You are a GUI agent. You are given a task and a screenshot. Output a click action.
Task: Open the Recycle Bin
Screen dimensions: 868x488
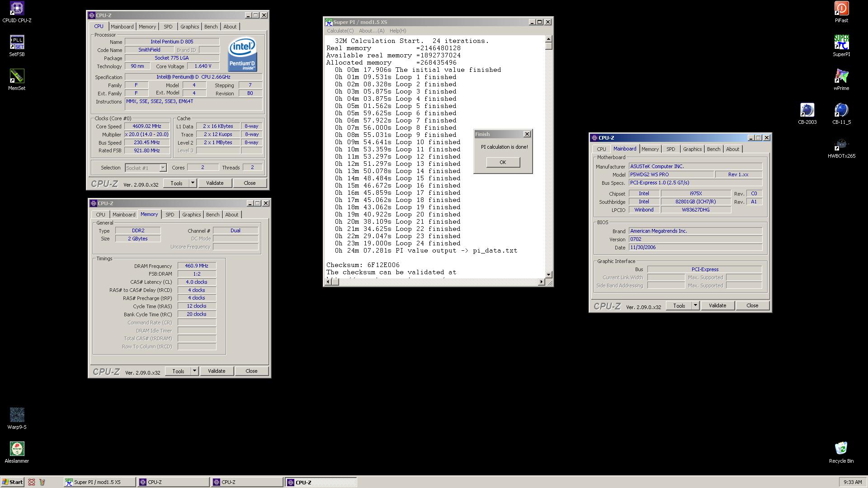(x=841, y=453)
